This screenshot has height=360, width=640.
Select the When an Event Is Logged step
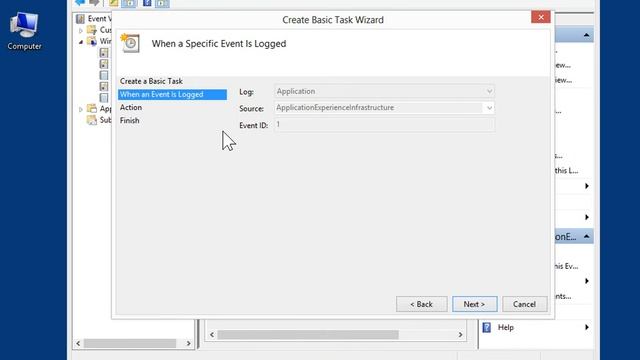click(x=172, y=94)
